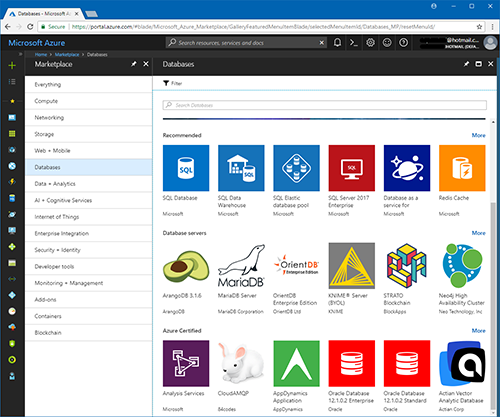The width and height of the screenshot is (500, 417).
Task: Pin the Marketplace blade
Action: click(134, 64)
